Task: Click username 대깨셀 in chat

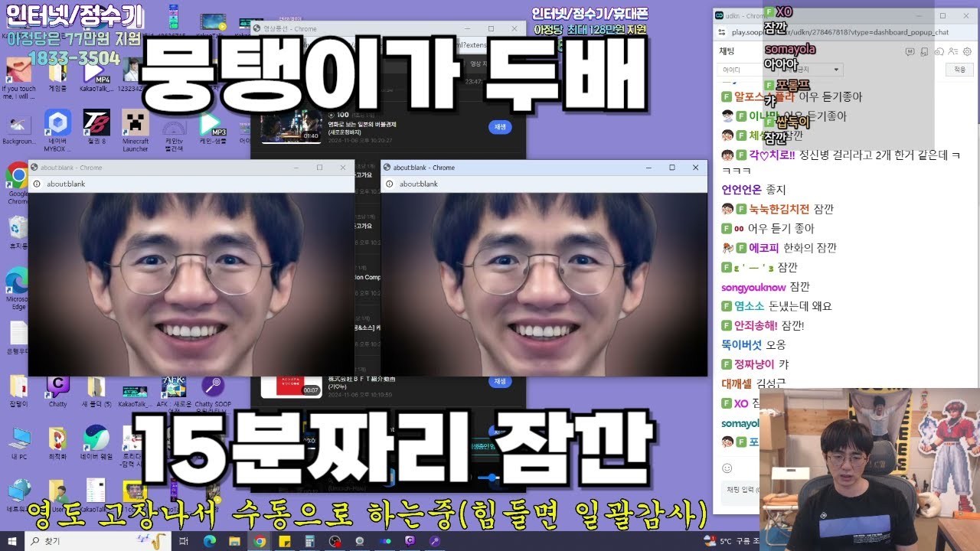Action: (737, 383)
